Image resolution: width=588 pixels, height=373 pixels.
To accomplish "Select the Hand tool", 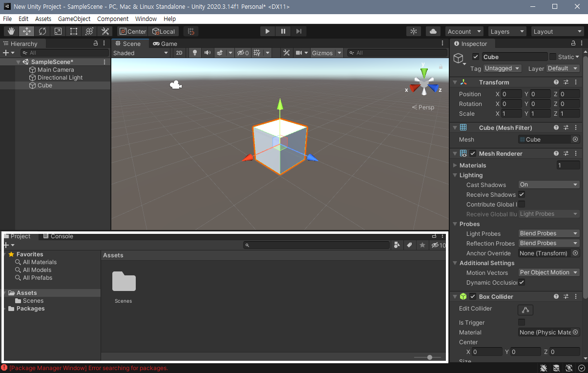I will pos(11,31).
